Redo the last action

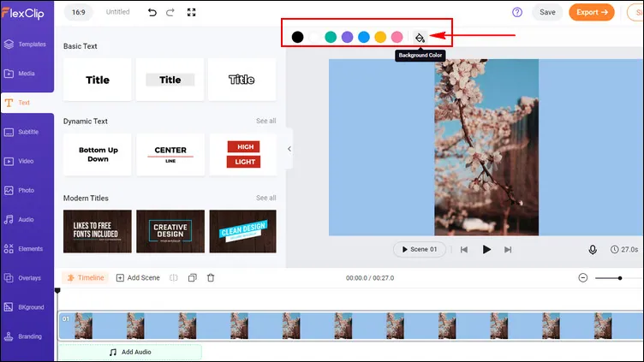pos(170,12)
